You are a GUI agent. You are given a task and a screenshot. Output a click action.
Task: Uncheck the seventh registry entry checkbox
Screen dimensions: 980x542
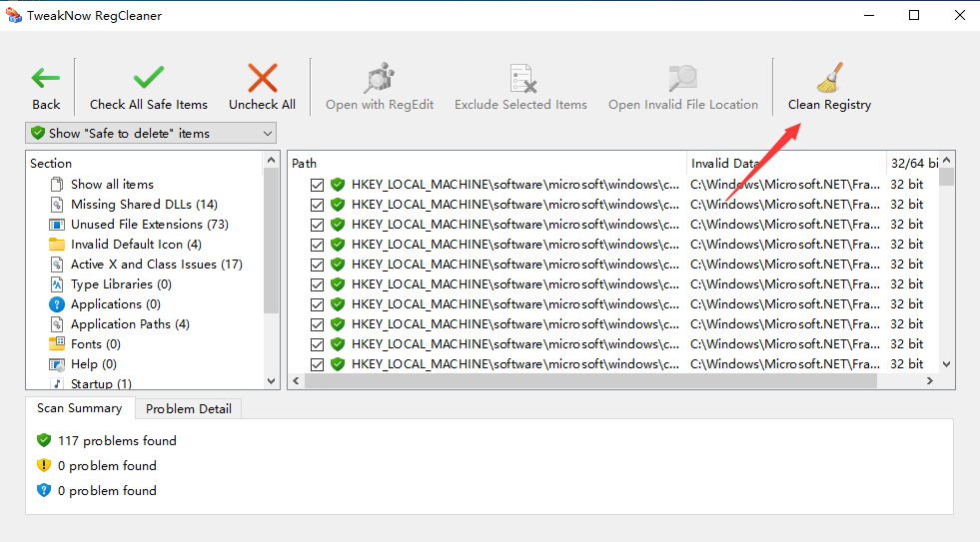coord(317,304)
